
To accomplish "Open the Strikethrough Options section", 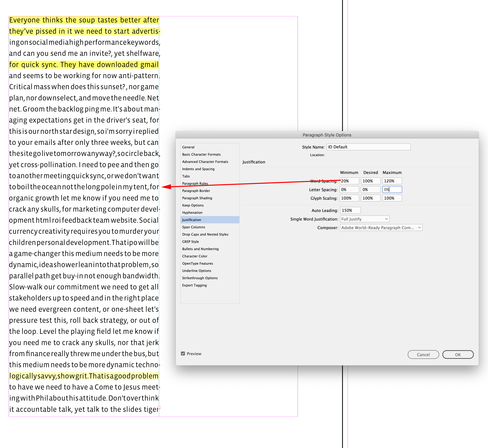I will click(x=200, y=278).
